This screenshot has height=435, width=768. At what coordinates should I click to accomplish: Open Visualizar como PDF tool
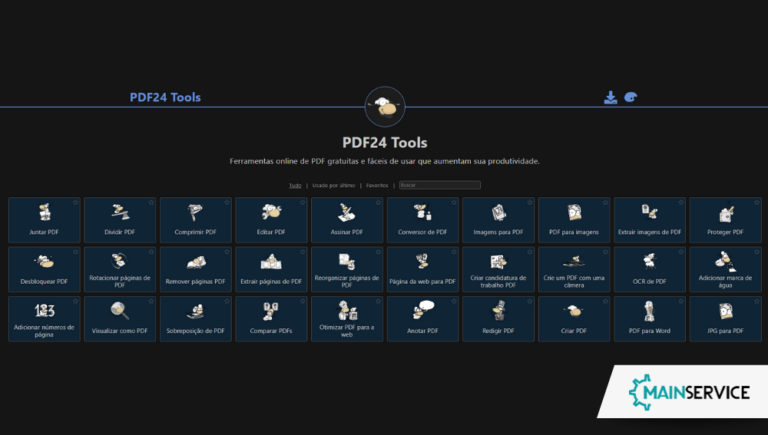(x=120, y=319)
